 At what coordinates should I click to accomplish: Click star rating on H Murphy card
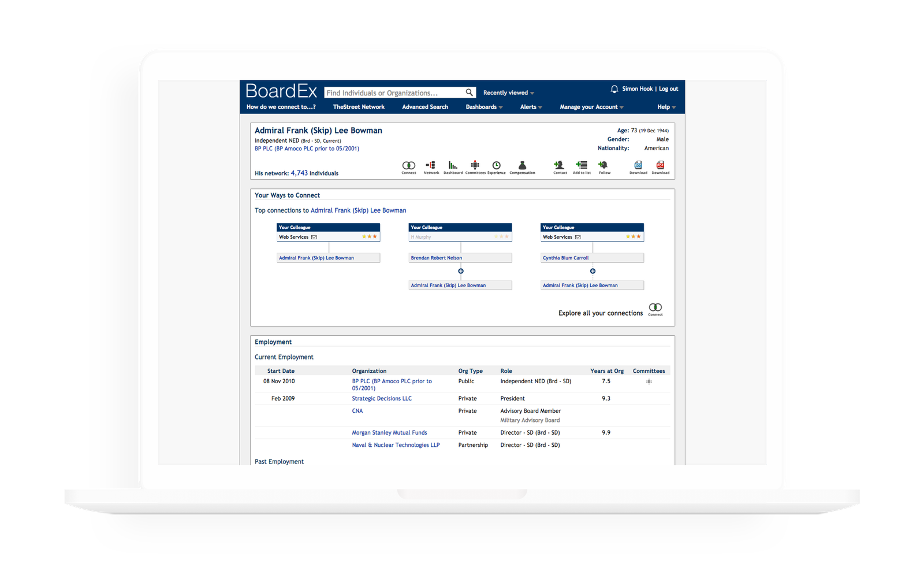501,236
